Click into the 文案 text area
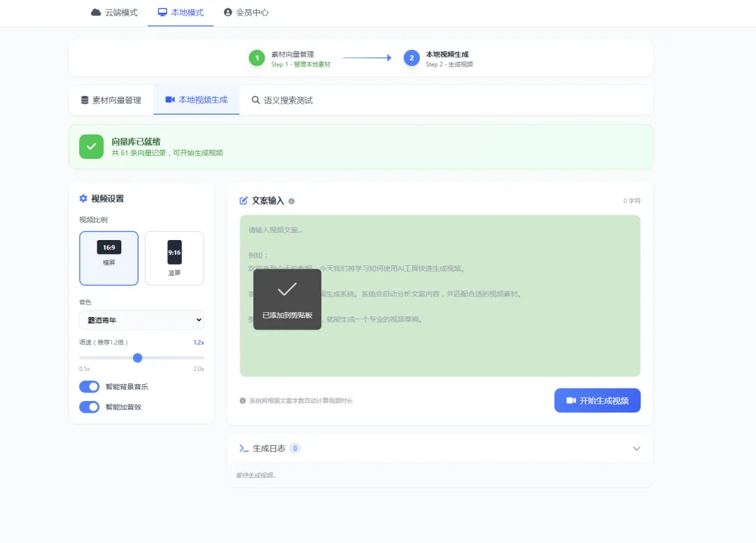 point(440,296)
